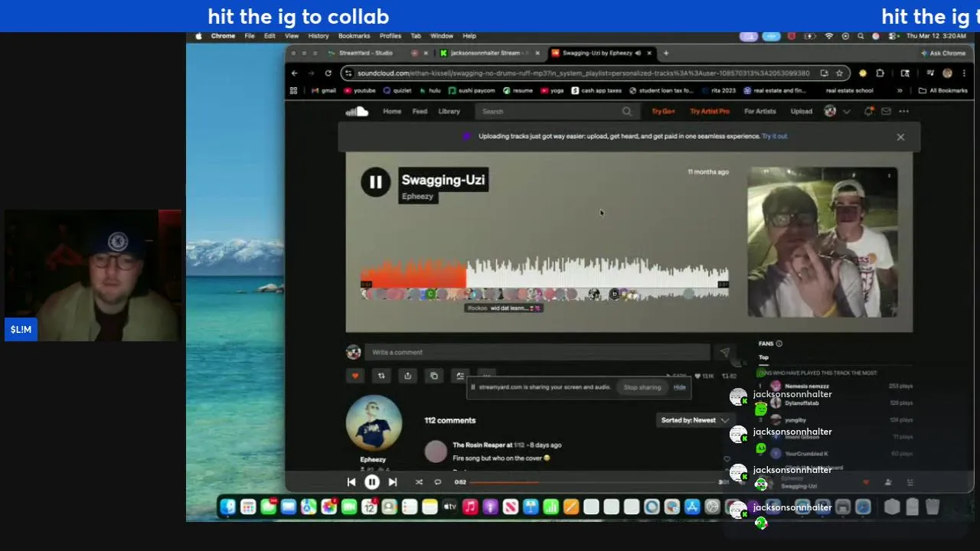Go back in Chrome
This screenshot has height=551, width=980.
[294, 73]
